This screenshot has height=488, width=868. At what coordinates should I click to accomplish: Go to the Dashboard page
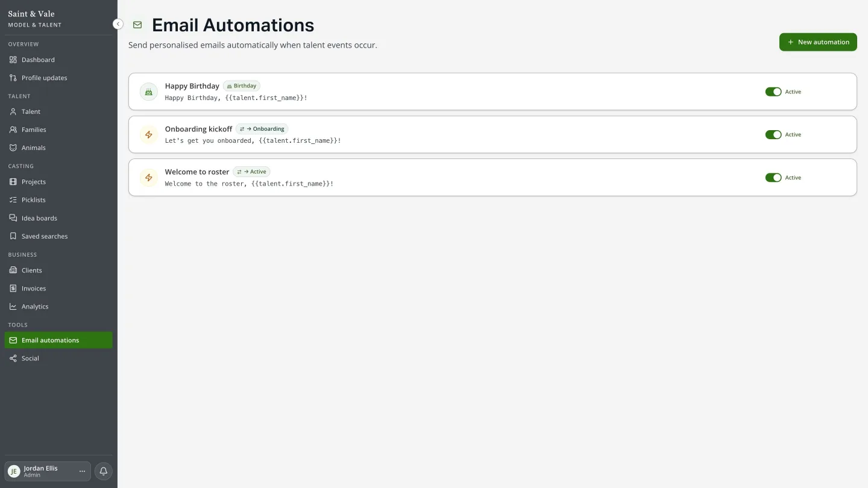coord(58,60)
